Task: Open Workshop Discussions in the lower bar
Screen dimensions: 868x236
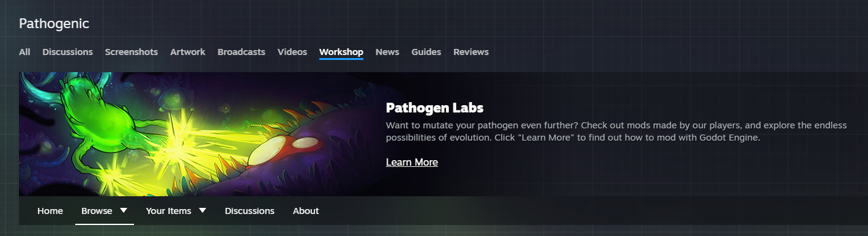Action: pyautogui.click(x=250, y=211)
